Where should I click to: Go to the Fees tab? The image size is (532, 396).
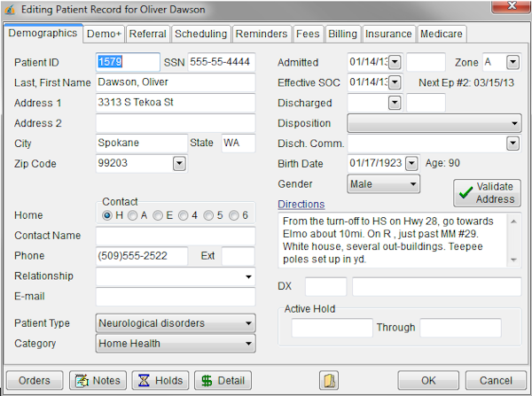click(x=308, y=34)
